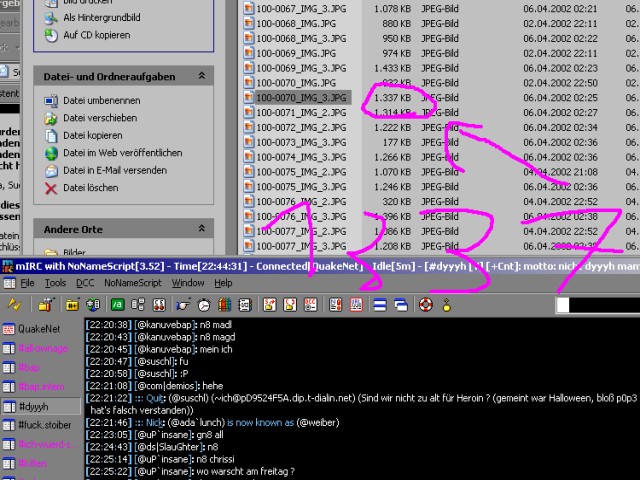
Task: Click the QuakeNet status window icon
Action: click(x=9, y=329)
